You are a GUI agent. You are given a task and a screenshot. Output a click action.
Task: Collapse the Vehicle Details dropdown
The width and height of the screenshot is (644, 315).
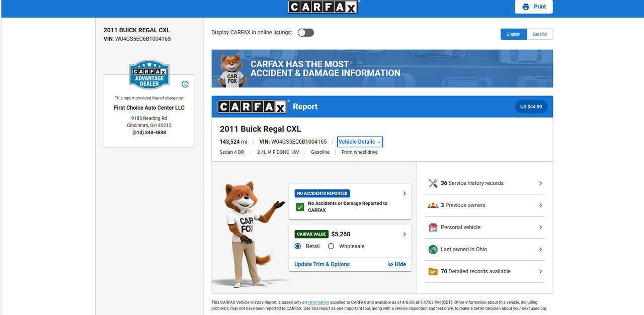click(360, 142)
